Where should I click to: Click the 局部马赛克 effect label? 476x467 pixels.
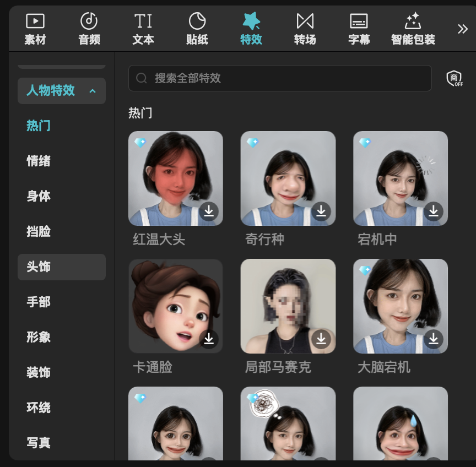pos(278,367)
